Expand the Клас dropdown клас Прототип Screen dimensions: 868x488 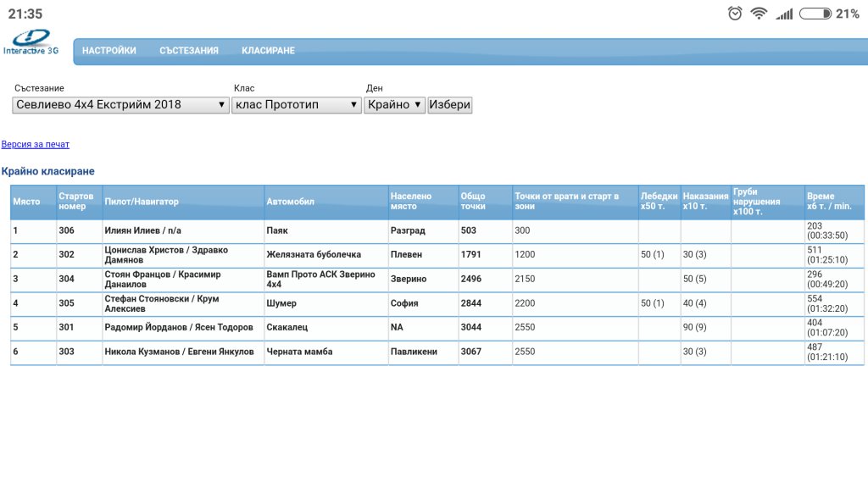pyautogui.click(x=297, y=104)
